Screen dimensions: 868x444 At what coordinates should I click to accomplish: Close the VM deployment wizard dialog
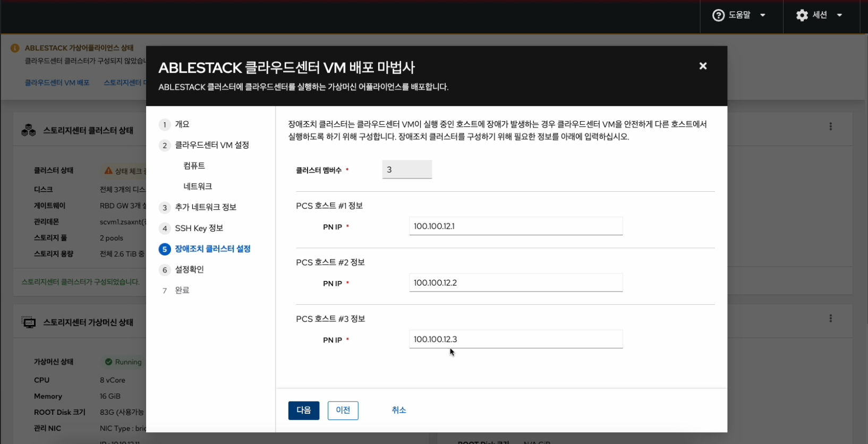pyautogui.click(x=703, y=66)
